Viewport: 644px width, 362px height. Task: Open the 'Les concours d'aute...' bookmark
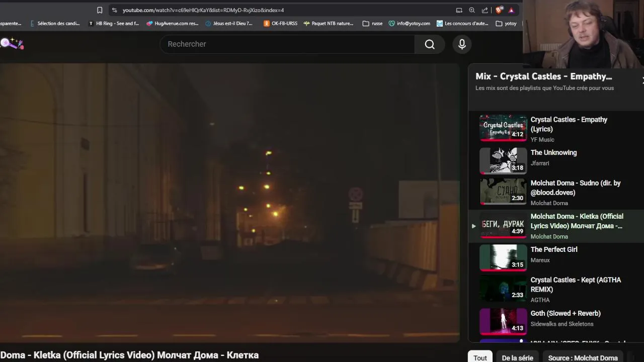462,23
